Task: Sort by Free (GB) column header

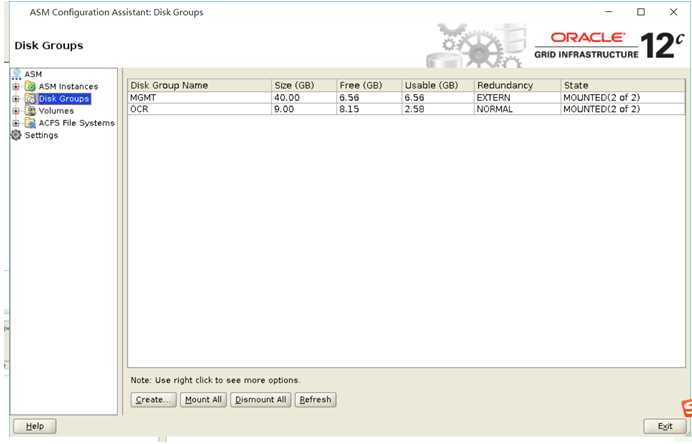Action: pos(369,85)
